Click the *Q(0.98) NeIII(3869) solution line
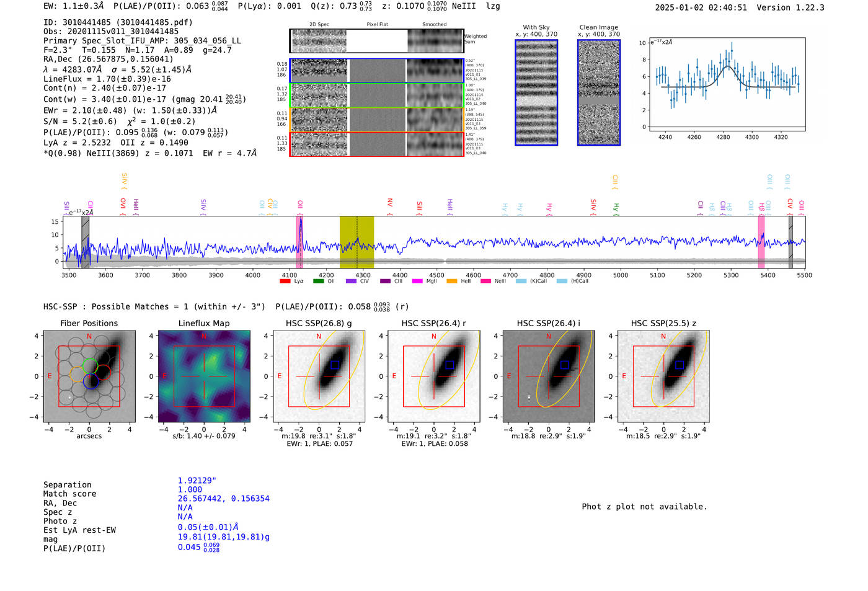 (149, 153)
